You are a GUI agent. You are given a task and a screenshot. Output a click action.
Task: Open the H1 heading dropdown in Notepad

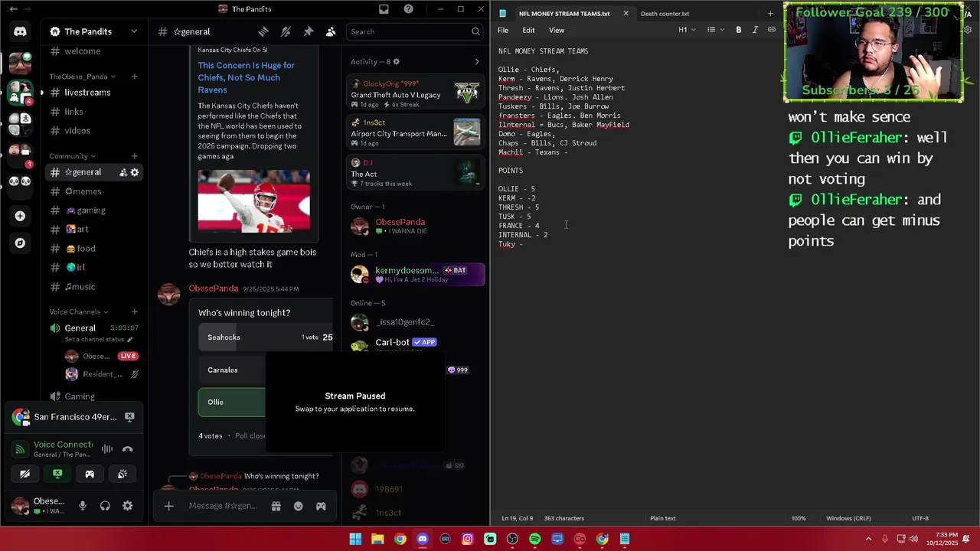point(687,30)
